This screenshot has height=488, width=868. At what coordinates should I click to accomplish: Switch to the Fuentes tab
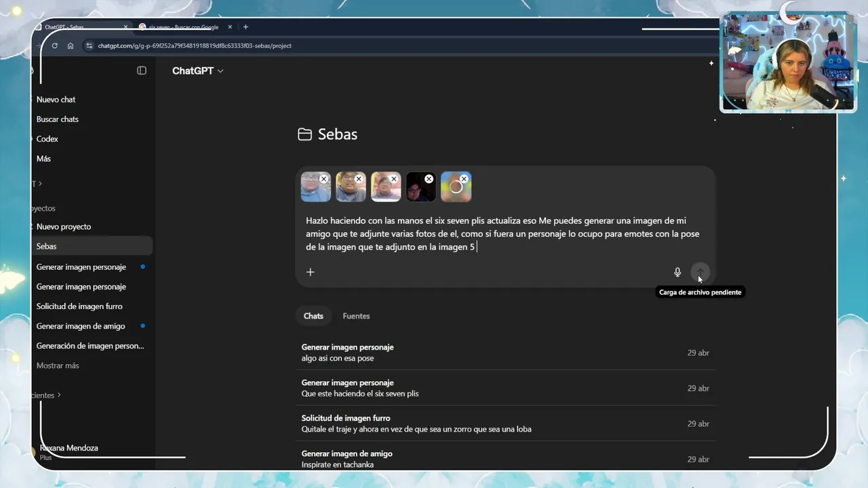[356, 316]
